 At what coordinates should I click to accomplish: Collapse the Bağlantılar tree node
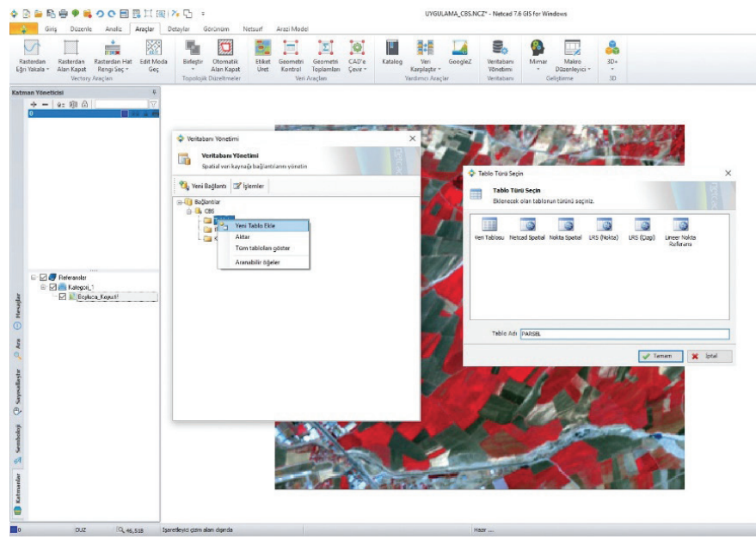pos(181,202)
